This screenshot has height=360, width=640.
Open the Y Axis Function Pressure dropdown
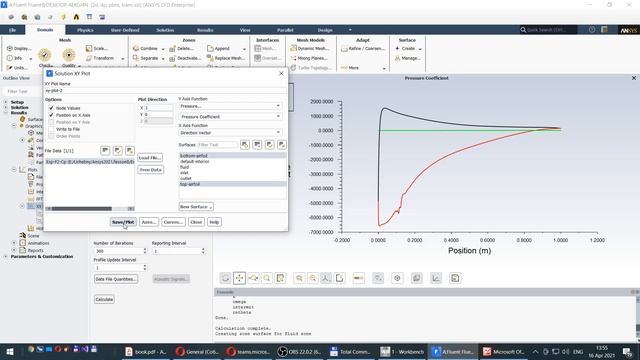(230, 106)
